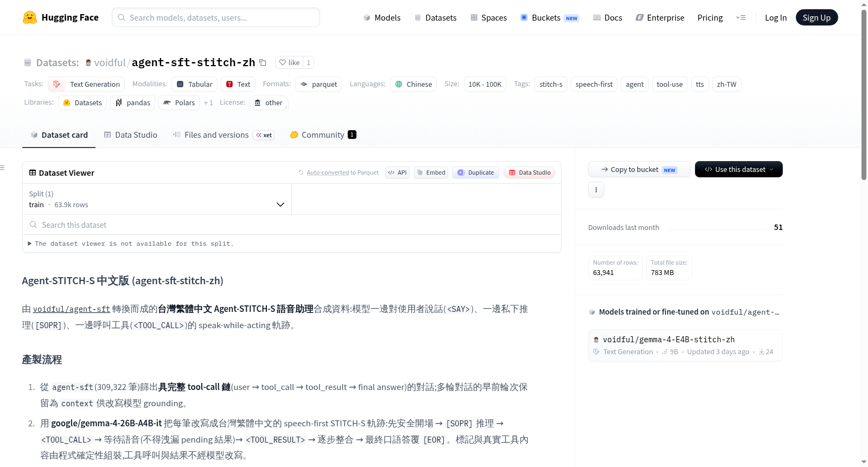This screenshot has width=868, height=467.
Task: Open the API button in Dataset Viewer
Action: point(397,172)
